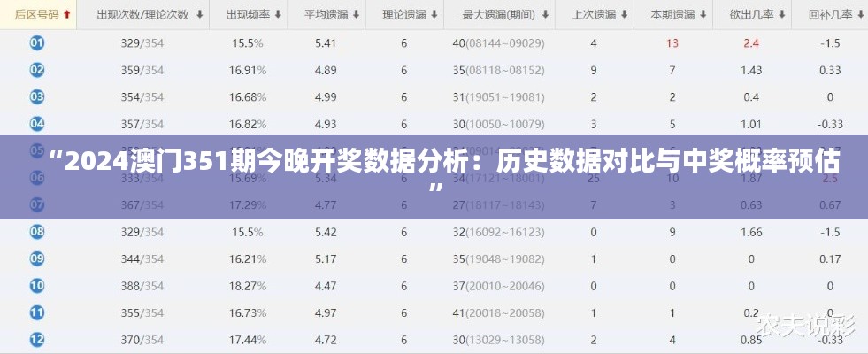Click the 4.72 cell
Screen dimensions: 868x354
tap(326, 340)
